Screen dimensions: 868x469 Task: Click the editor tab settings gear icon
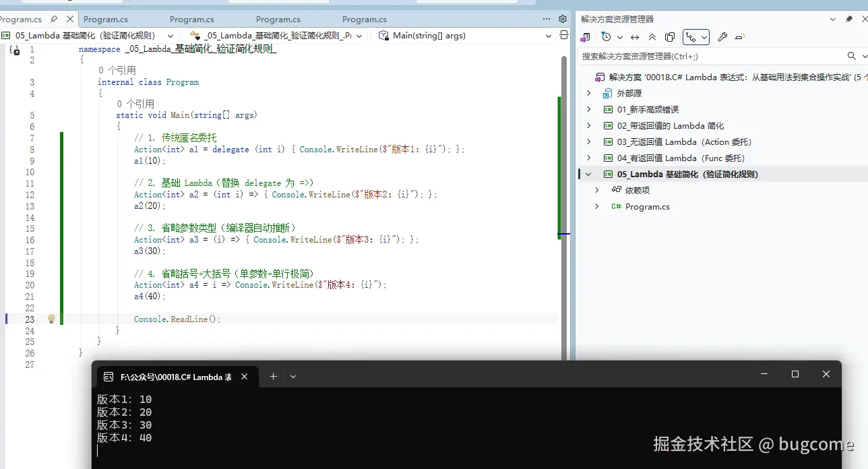(x=563, y=19)
